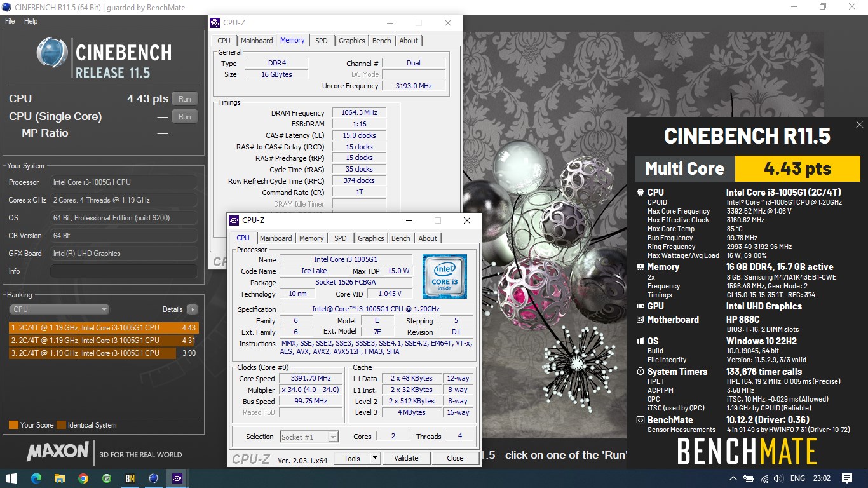Switch to Cinebench via its taskbar icon
Screen dimensions: 868x488
point(153,478)
